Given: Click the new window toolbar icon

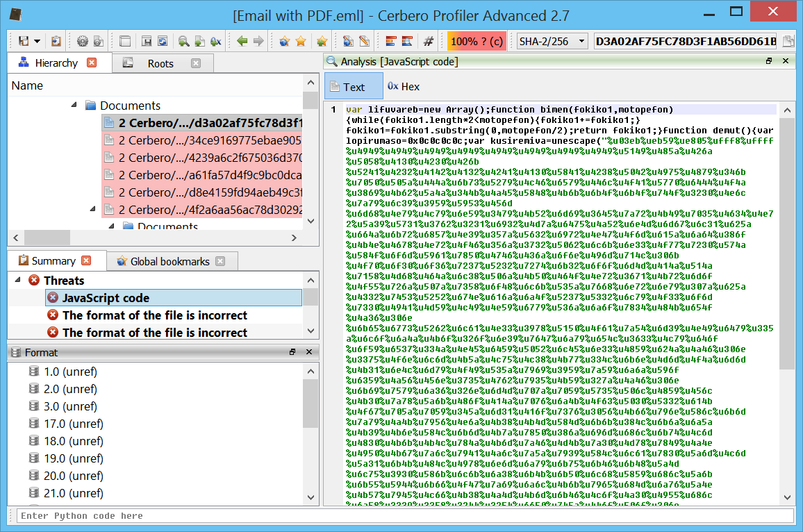Looking at the screenshot, I should click(124, 41).
